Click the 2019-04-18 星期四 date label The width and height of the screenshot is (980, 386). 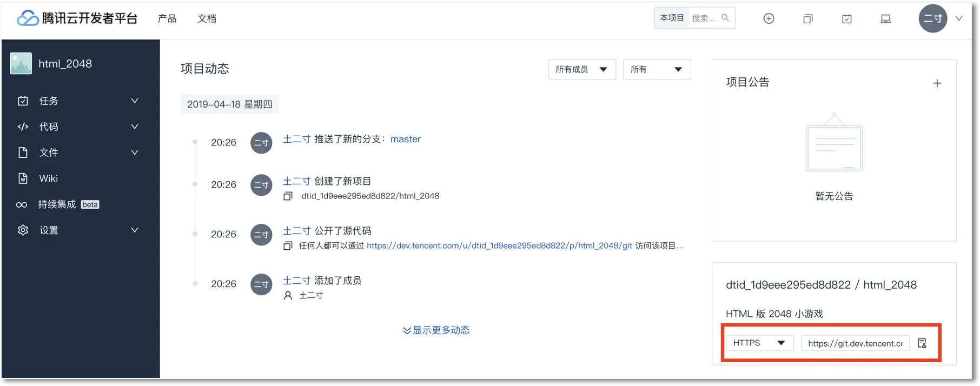(x=230, y=104)
